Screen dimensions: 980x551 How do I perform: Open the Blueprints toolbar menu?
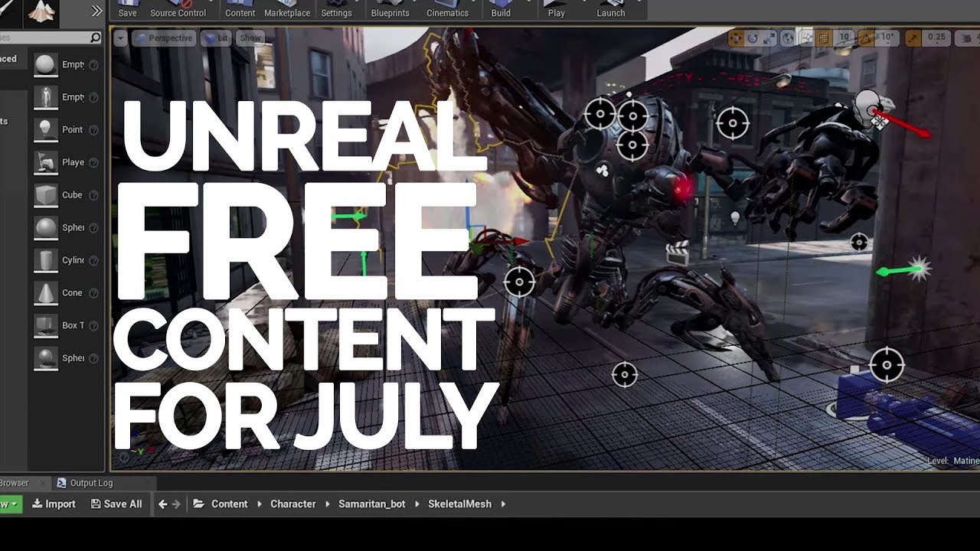[x=390, y=9]
